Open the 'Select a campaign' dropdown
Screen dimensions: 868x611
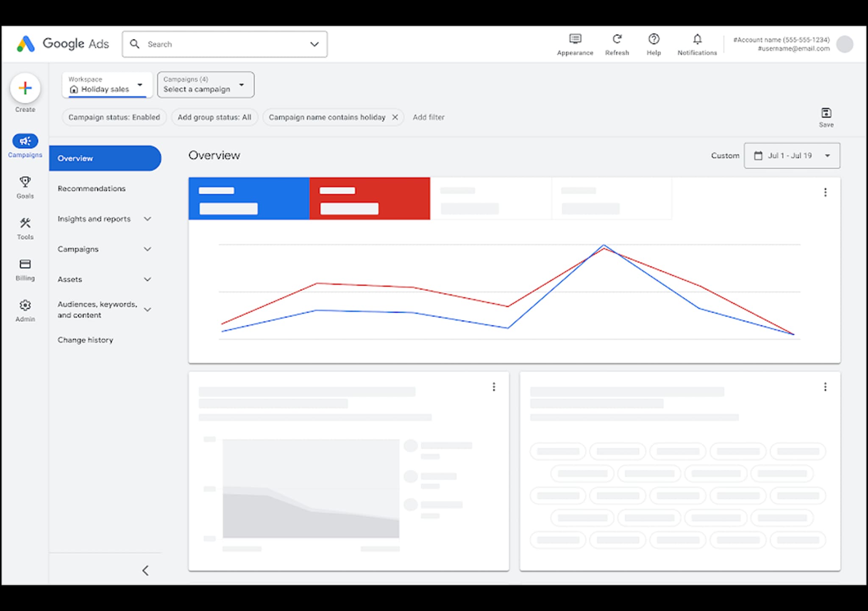(206, 85)
